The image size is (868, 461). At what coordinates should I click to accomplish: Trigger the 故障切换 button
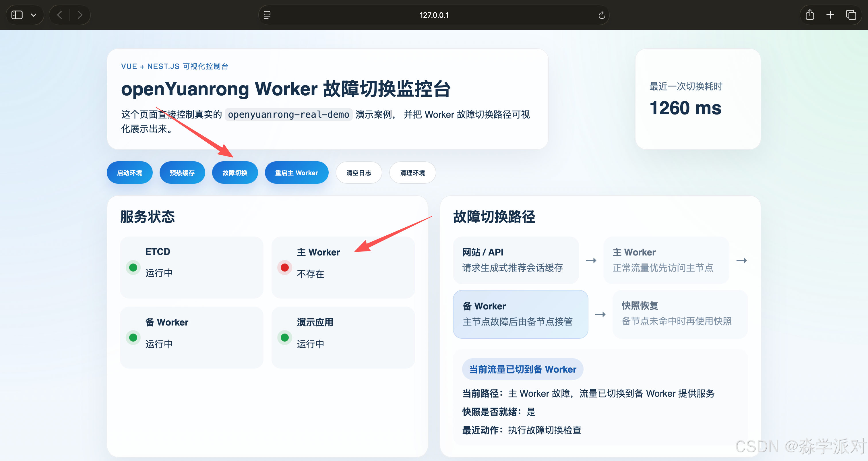click(x=235, y=173)
